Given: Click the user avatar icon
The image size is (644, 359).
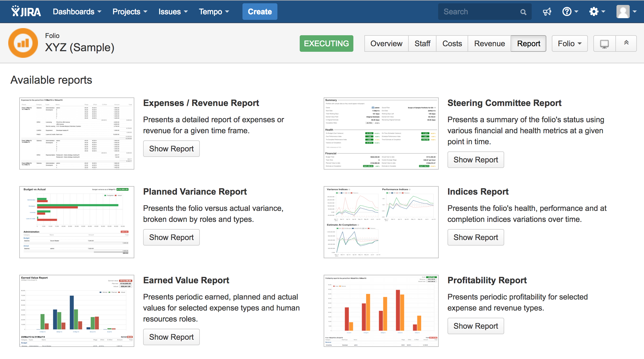Looking at the screenshot, I should (x=623, y=12).
